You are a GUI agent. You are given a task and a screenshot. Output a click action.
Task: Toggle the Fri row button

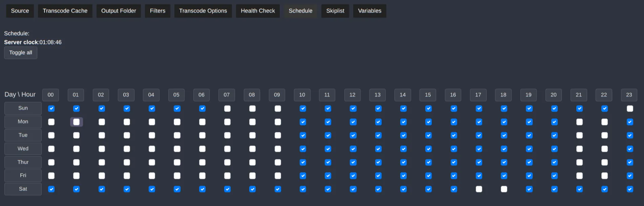23,176
